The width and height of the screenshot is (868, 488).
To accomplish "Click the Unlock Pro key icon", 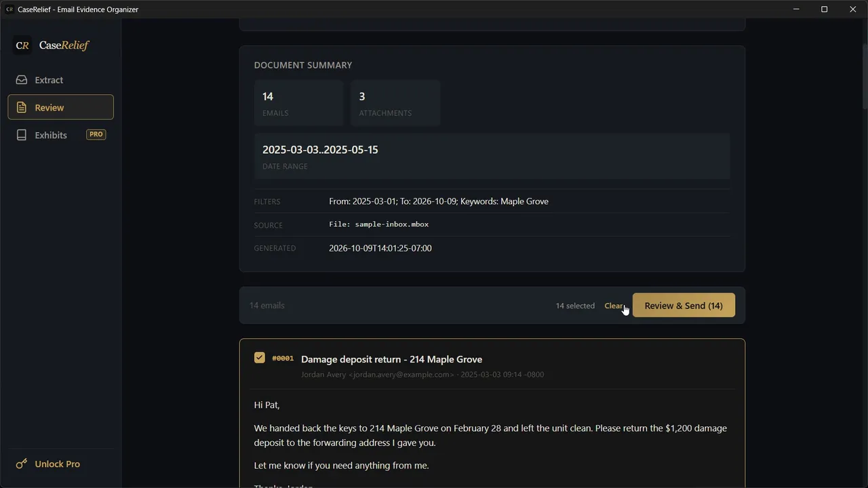I will point(22,464).
